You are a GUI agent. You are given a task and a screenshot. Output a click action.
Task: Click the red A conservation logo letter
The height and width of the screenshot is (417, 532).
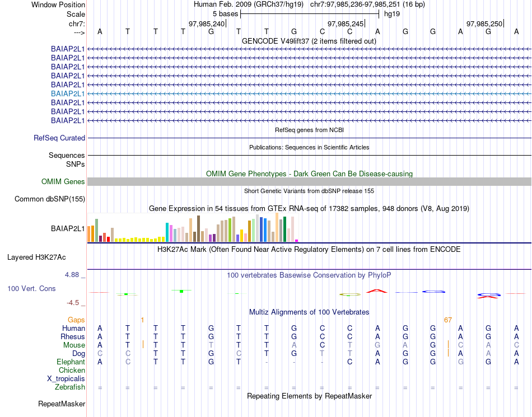pyautogui.click(x=377, y=291)
